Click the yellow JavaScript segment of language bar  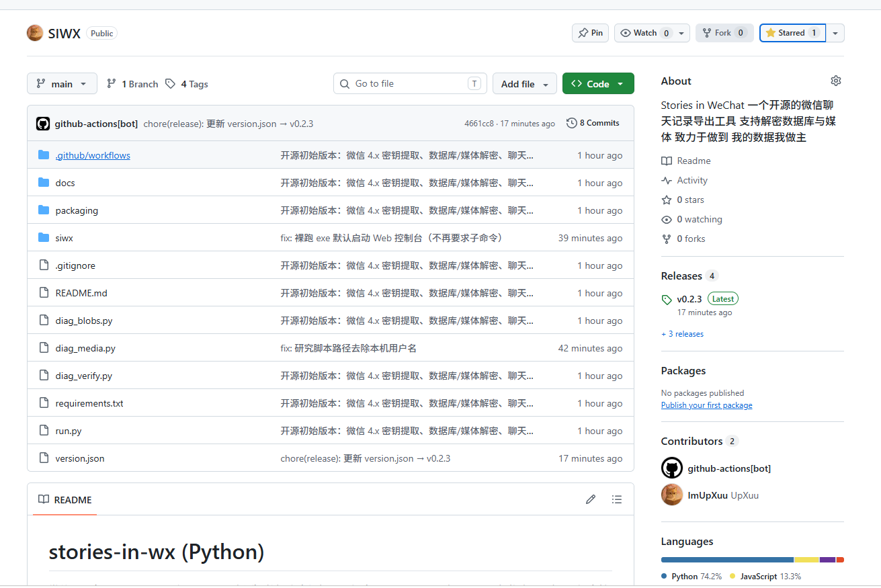click(806, 560)
